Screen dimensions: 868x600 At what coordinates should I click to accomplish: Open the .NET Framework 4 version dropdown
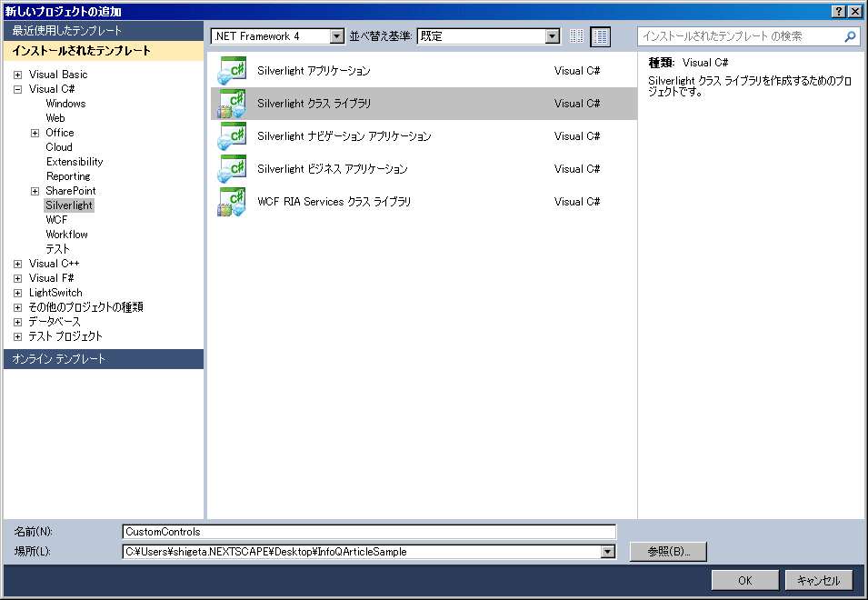tap(336, 36)
